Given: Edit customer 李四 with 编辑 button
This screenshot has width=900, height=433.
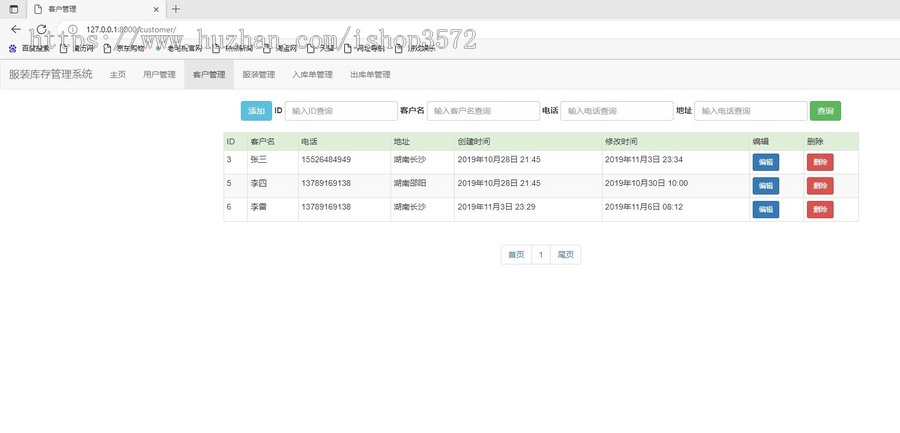Looking at the screenshot, I should coord(766,186).
